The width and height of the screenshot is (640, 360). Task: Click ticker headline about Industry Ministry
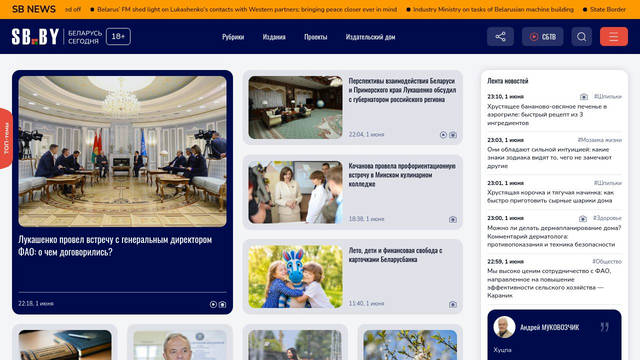(x=493, y=9)
